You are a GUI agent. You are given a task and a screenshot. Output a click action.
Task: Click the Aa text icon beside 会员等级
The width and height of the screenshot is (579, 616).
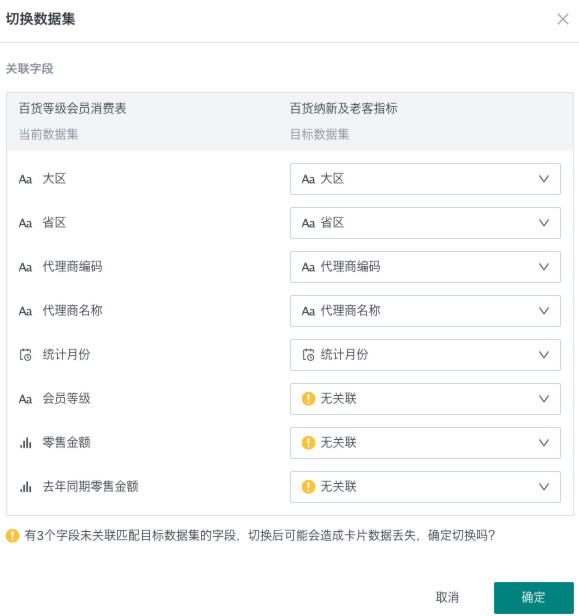point(26,399)
